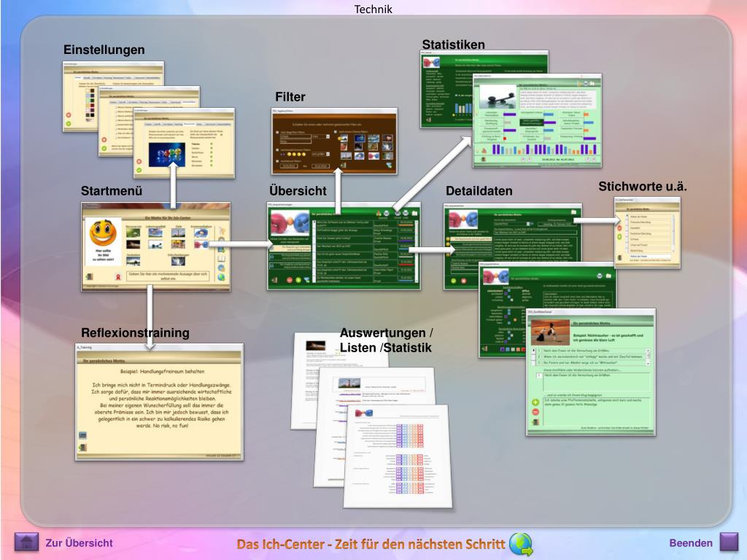Click the front report page under Auswertungen
The image size is (747, 560).
398,456
